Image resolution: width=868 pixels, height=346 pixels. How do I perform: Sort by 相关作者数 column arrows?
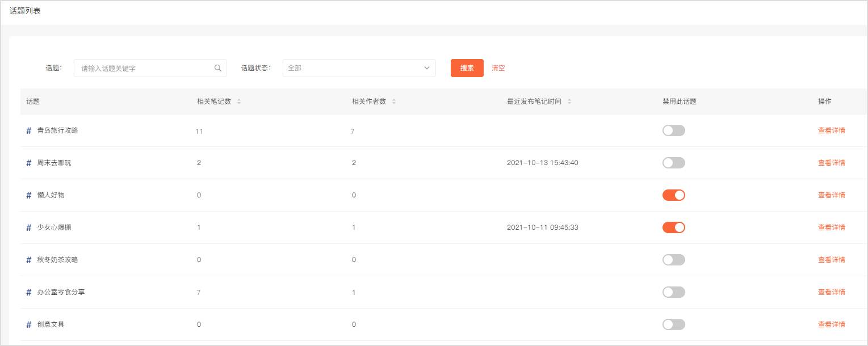(x=394, y=102)
